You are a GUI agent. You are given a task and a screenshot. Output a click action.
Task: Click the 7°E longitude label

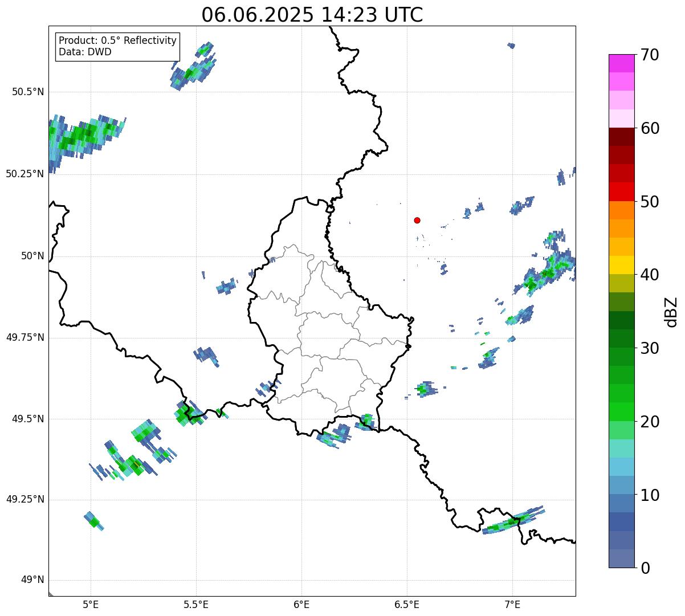[512, 605]
